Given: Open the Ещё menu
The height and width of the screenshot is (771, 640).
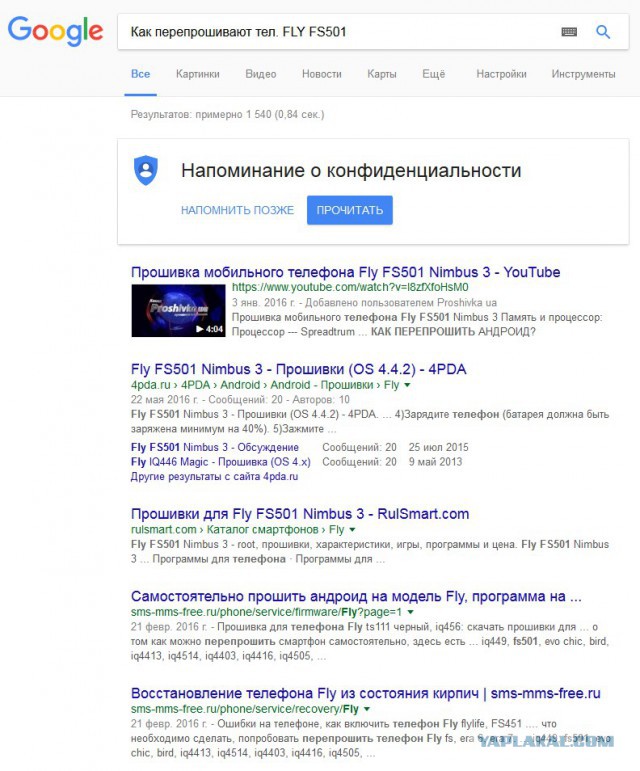Looking at the screenshot, I should point(434,74).
